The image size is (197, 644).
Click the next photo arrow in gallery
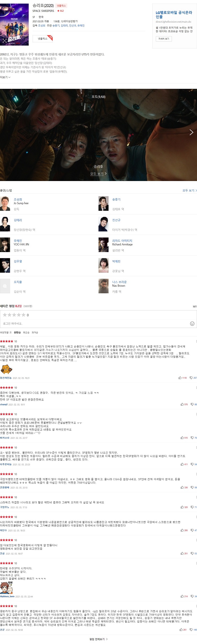pyautogui.click(x=191, y=132)
